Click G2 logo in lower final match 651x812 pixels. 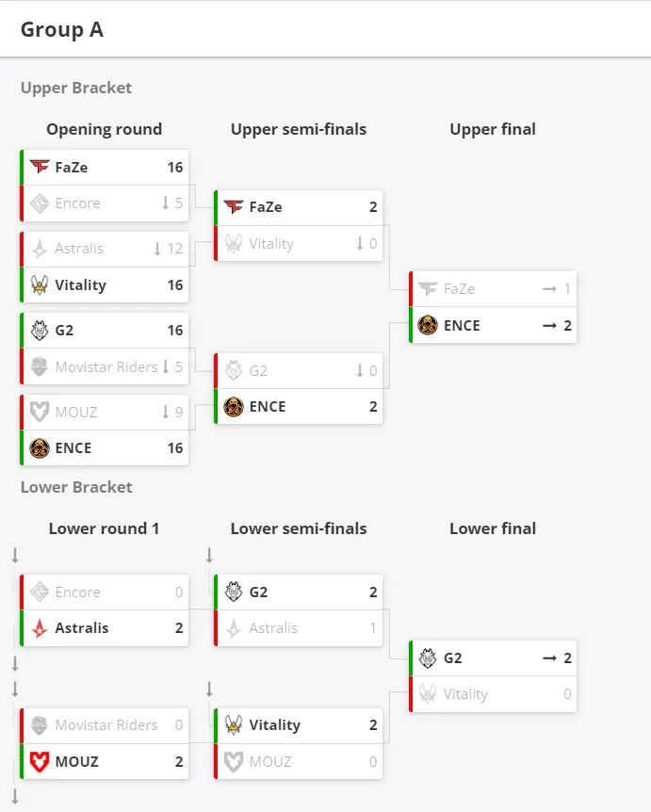(428, 658)
